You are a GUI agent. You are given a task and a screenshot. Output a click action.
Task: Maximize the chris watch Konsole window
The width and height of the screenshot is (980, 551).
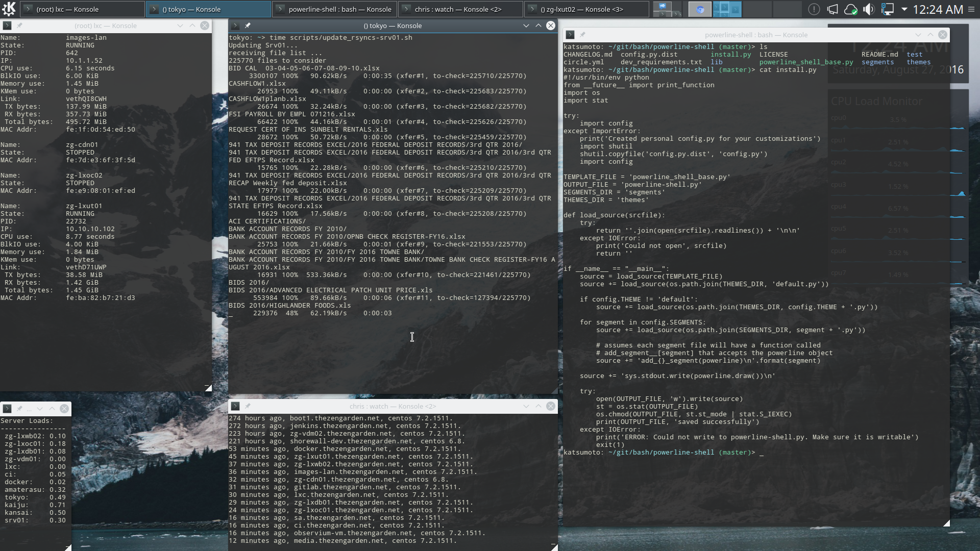[x=538, y=406]
